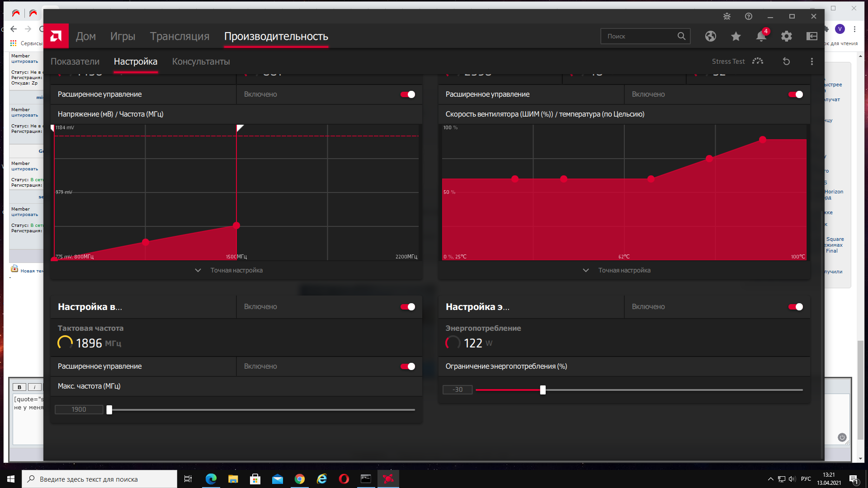Open notifications bell icon

tap(761, 36)
